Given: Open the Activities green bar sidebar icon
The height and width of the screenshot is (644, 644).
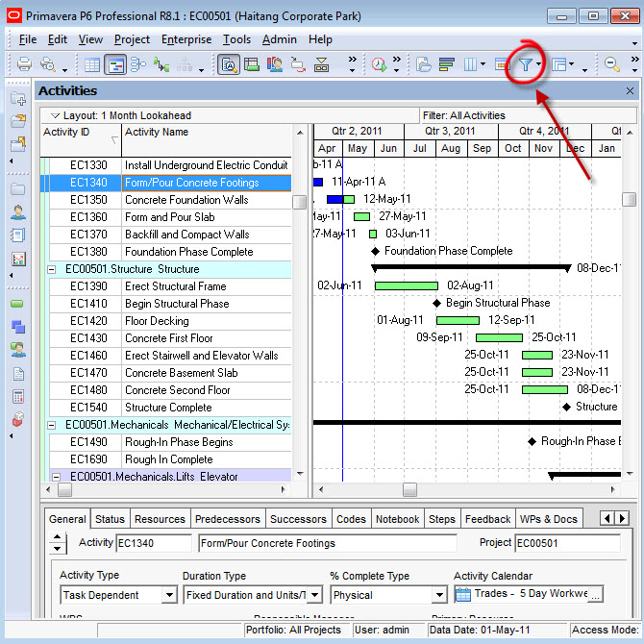Looking at the screenshot, I should (17, 304).
